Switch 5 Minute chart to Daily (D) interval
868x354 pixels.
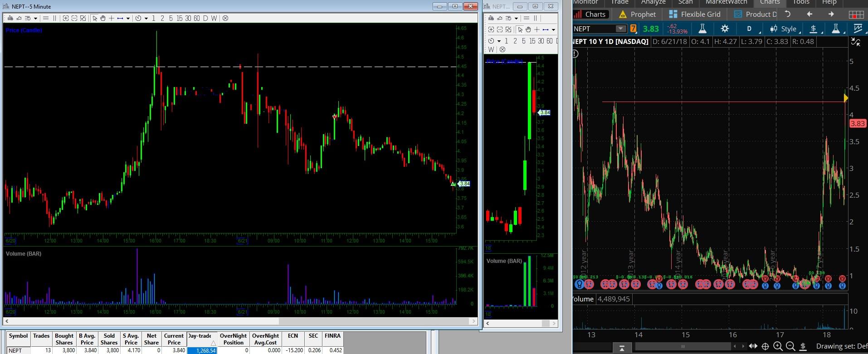click(205, 18)
